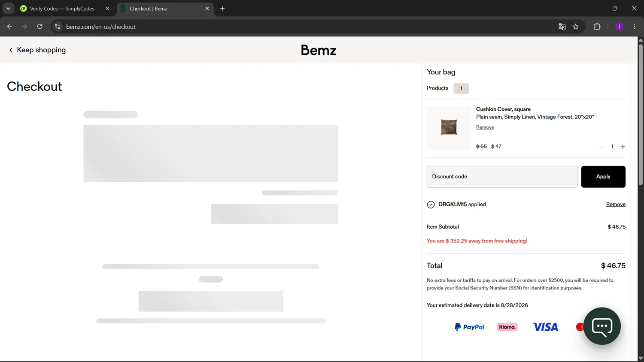Viewport: 644px width, 362px height.
Task: Open browser extensions menu
Action: [597, 27]
